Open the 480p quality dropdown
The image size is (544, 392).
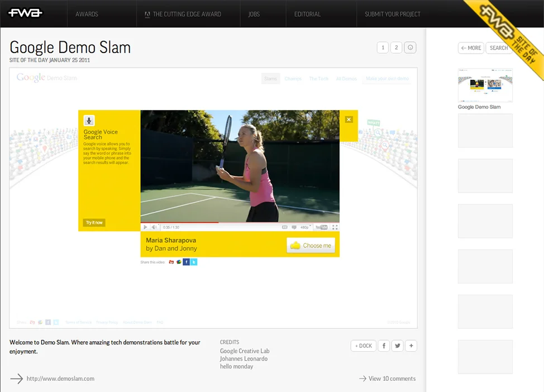click(x=306, y=227)
